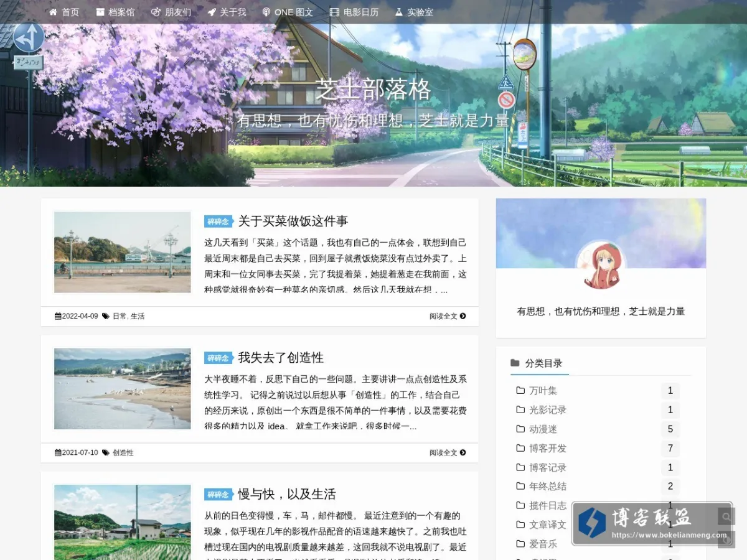Select the 日常 tag
This screenshot has width=747, height=560.
point(120,316)
